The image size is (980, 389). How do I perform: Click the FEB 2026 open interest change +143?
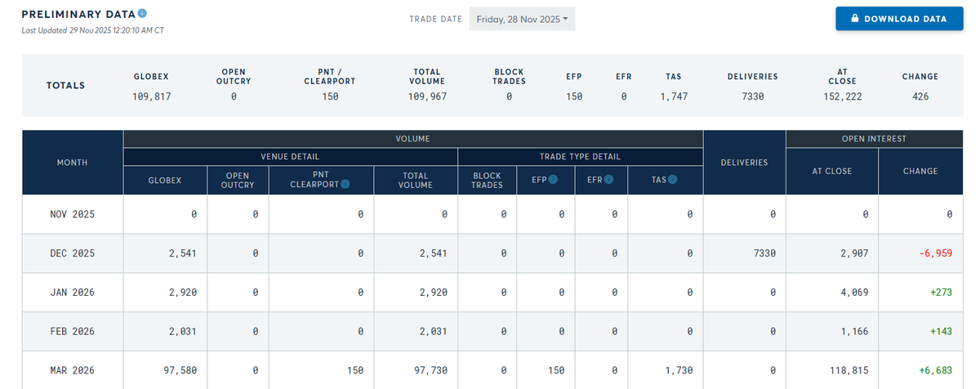pyautogui.click(x=941, y=332)
